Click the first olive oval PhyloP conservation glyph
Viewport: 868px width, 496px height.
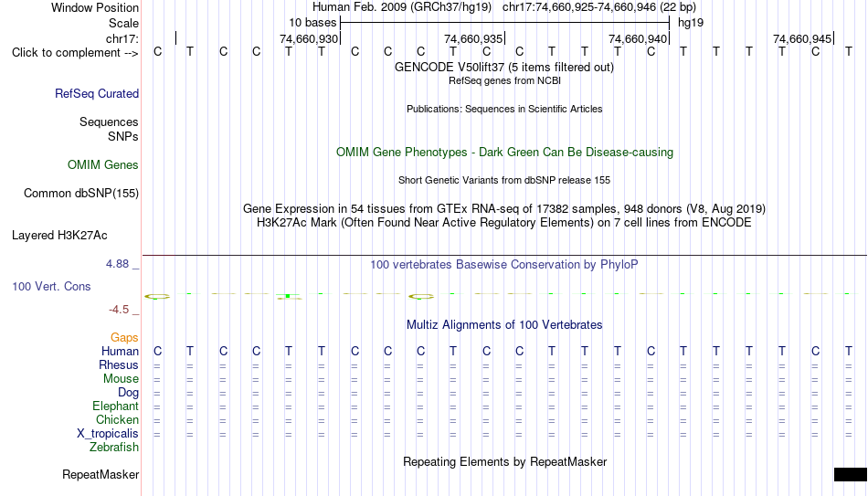pos(157,297)
